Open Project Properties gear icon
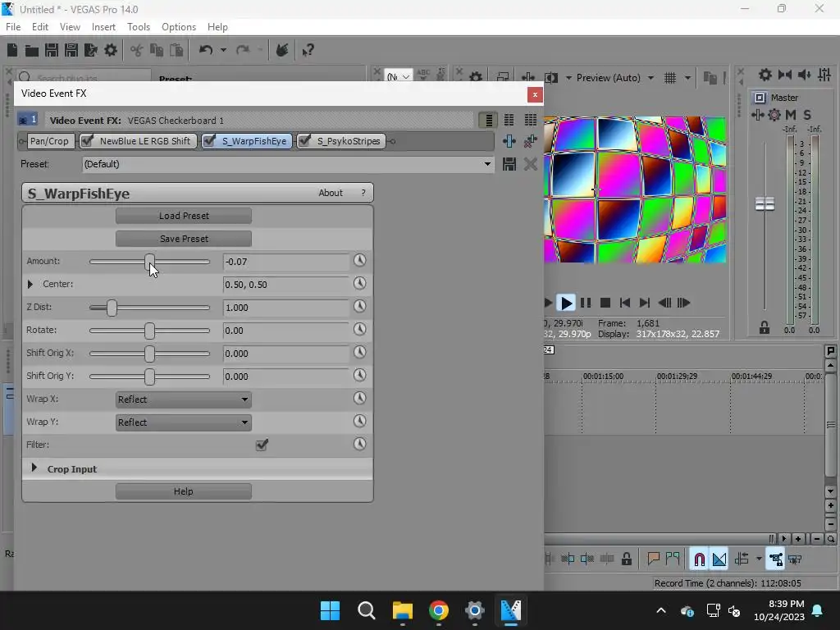840x630 pixels. point(111,50)
